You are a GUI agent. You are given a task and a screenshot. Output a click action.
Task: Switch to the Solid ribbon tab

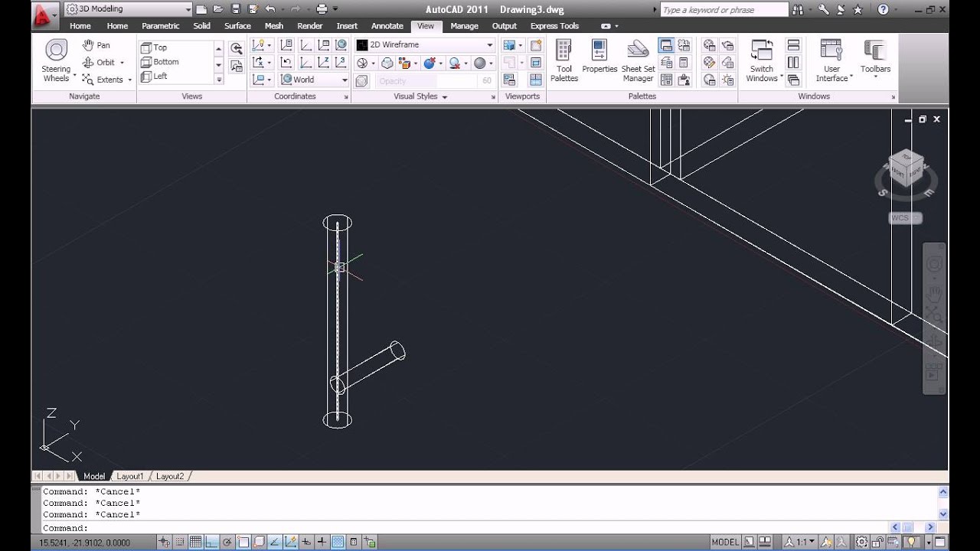pyautogui.click(x=201, y=26)
